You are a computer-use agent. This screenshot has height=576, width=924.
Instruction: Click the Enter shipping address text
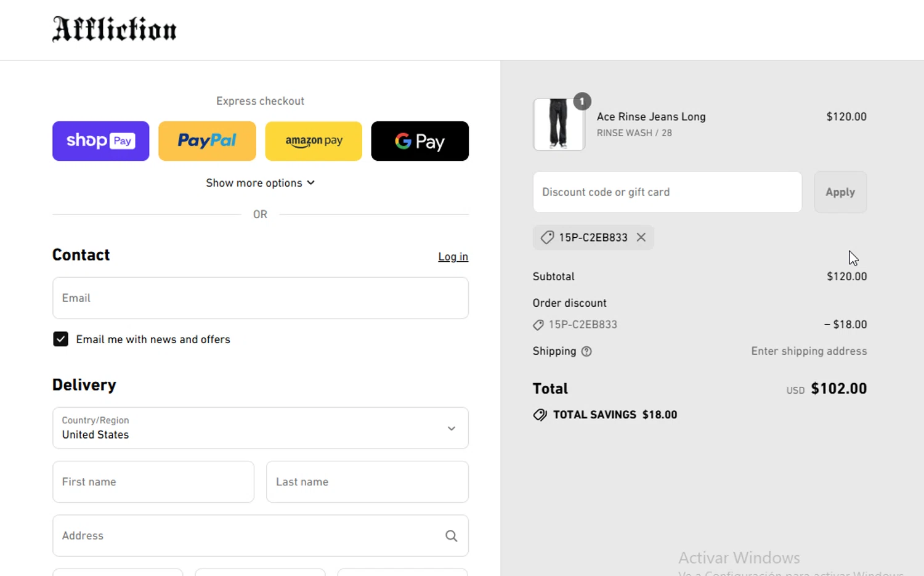click(x=809, y=351)
